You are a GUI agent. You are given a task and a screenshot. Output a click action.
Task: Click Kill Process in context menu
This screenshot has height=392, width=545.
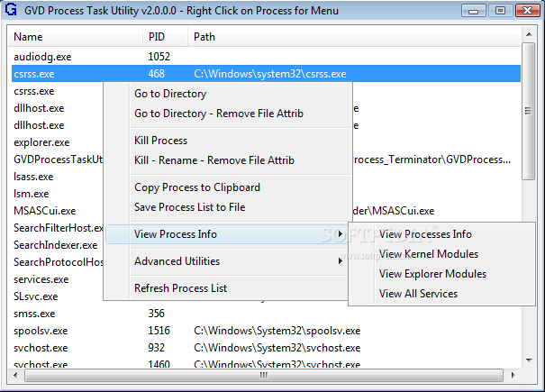point(161,141)
